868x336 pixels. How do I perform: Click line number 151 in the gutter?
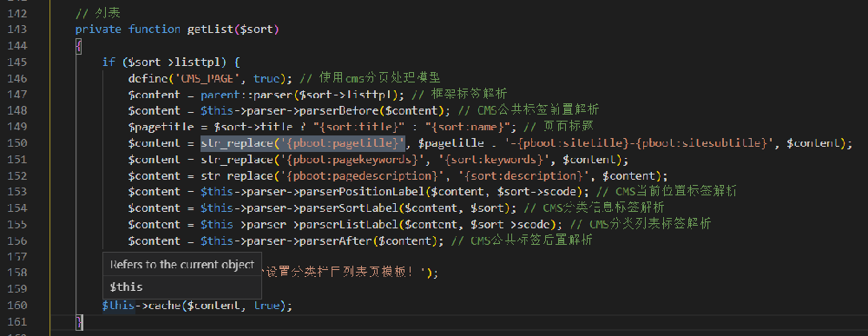pyautogui.click(x=16, y=160)
